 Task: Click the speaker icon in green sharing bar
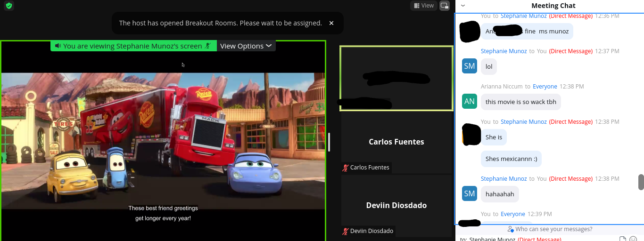[x=58, y=46]
